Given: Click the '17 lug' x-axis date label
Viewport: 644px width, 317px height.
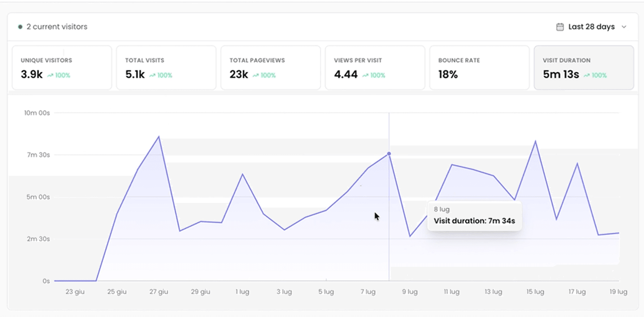Looking at the screenshot, I should [x=577, y=292].
